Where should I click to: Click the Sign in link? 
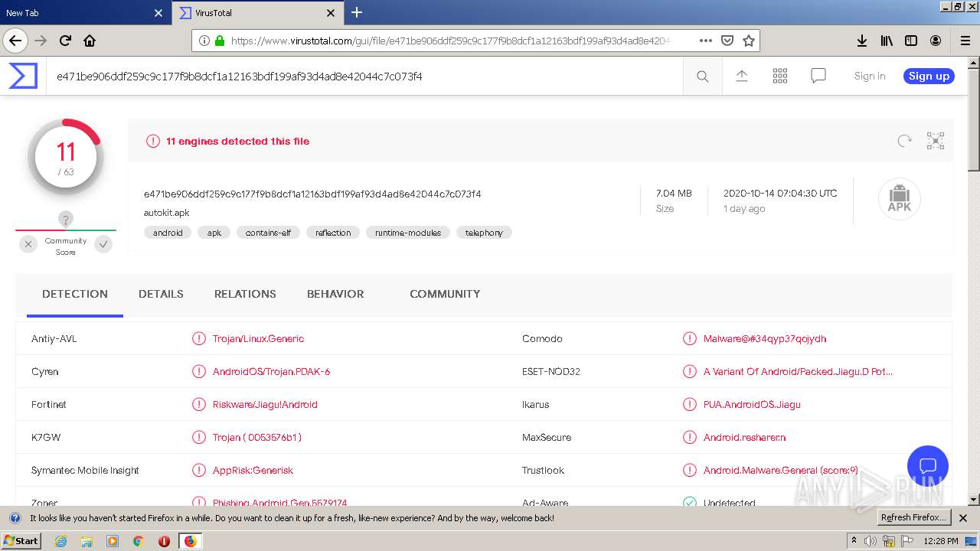870,76
